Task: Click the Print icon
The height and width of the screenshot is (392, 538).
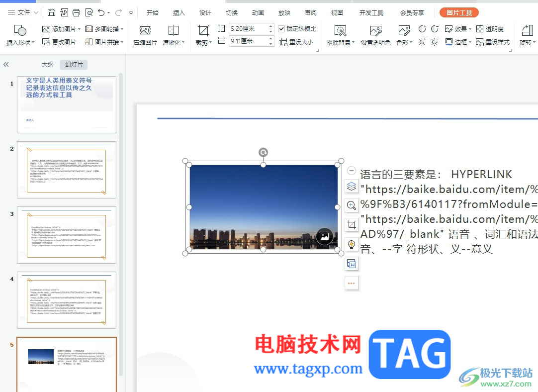Action: tap(77, 13)
